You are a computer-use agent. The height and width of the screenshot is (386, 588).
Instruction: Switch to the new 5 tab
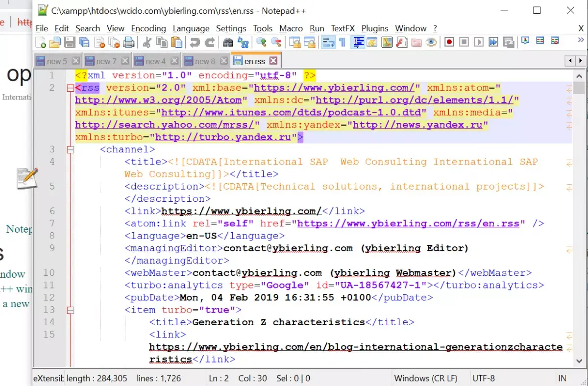[57, 61]
